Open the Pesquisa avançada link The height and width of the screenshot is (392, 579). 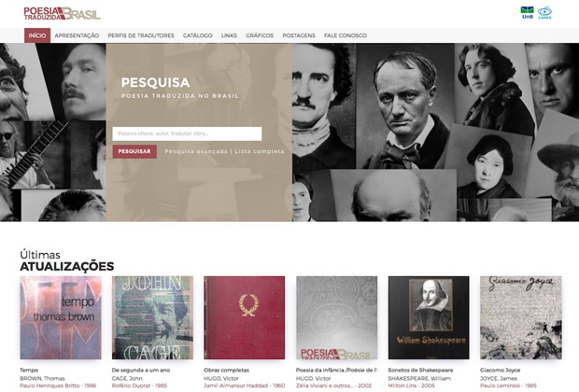click(196, 151)
